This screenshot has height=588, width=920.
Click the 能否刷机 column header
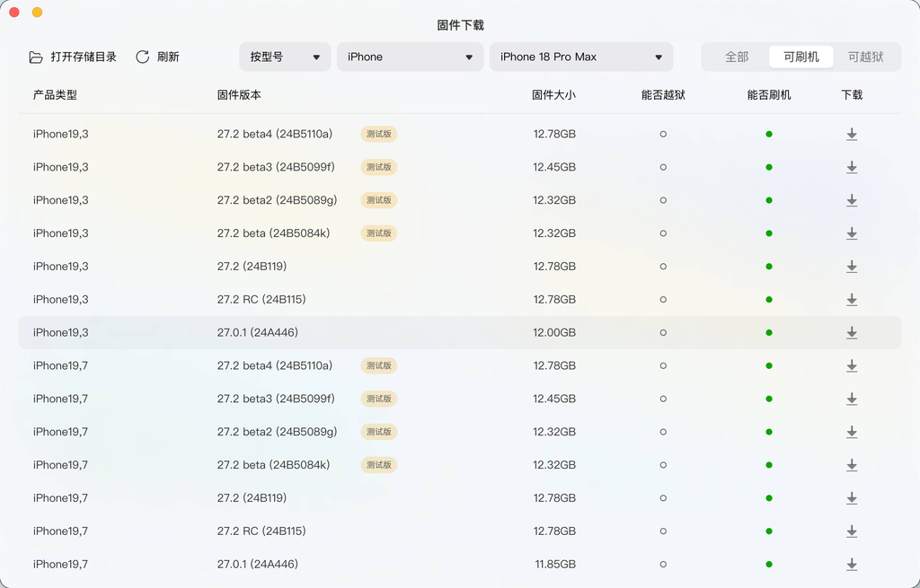(769, 95)
